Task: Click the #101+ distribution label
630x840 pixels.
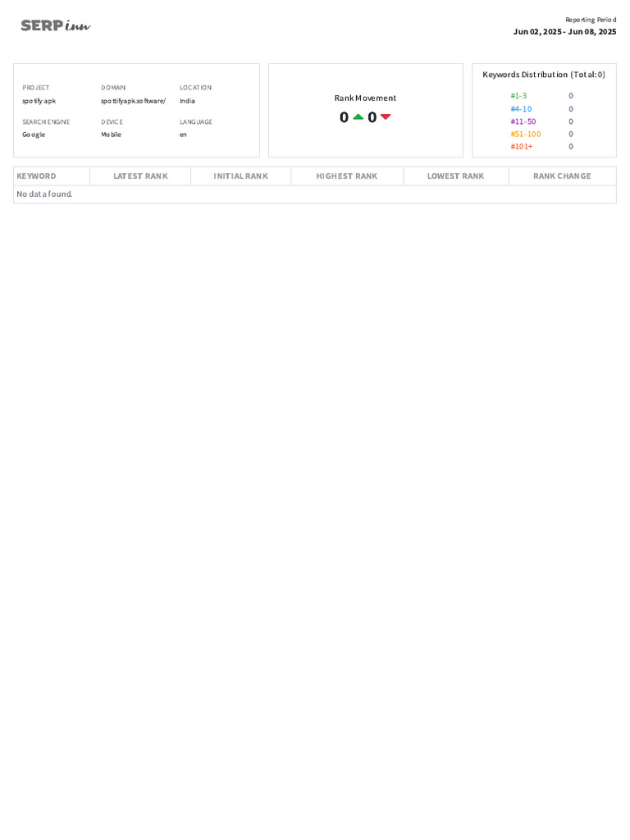Action: click(521, 146)
